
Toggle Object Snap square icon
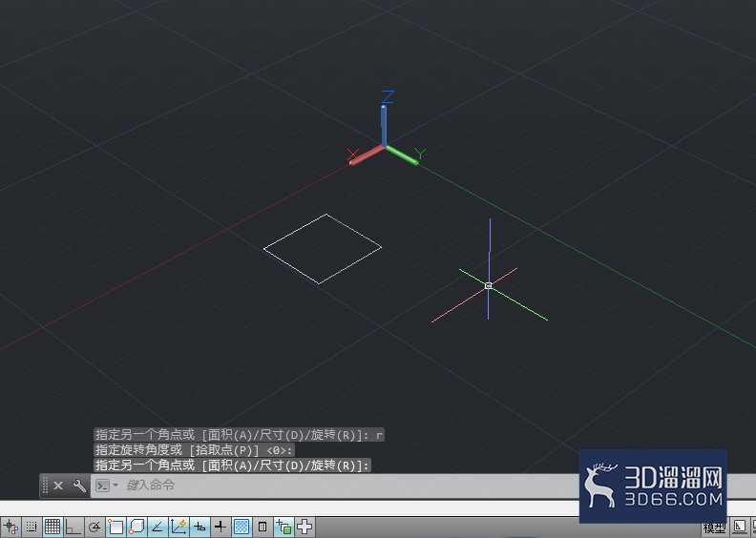[x=115, y=527]
